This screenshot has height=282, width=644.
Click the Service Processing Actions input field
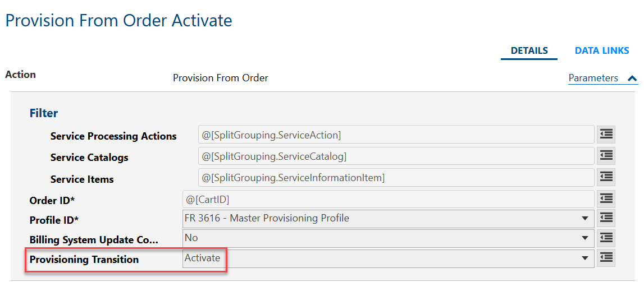396,135
